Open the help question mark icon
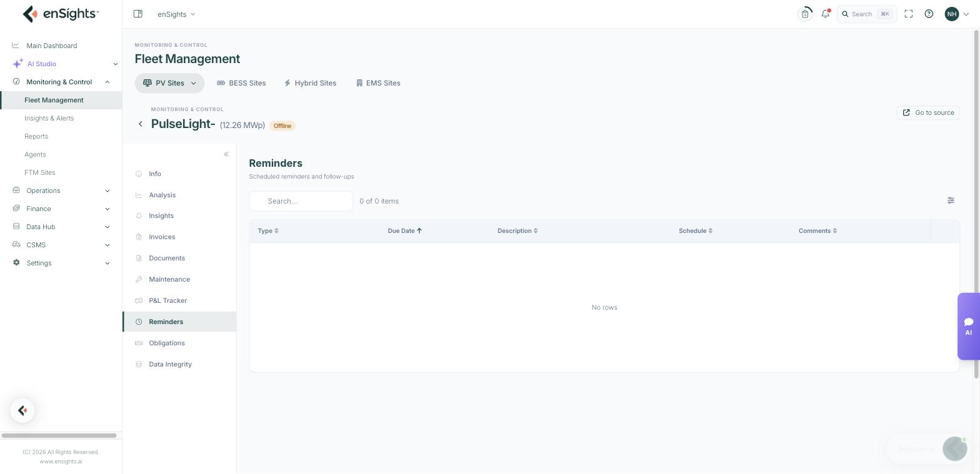The width and height of the screenshot is (980, 474). tap(929, 14)
